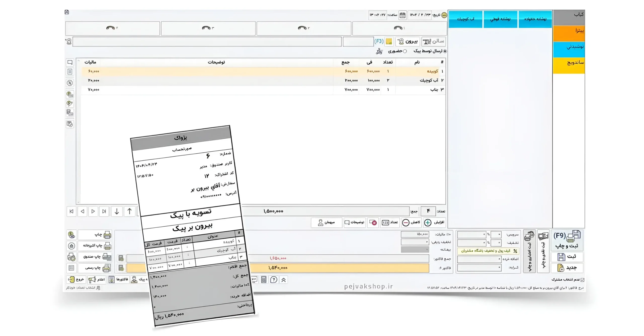Image resolution: width=644 pixels, height=336 pixels.
Task: Toggle the عدم انتخاب مشترک checkbox
Action: (582, 280)
